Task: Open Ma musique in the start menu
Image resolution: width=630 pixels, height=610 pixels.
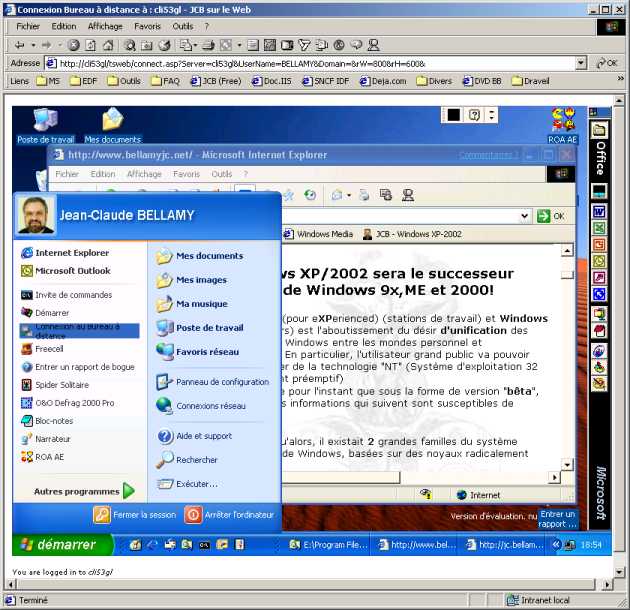Action: (x=192, y=304)
